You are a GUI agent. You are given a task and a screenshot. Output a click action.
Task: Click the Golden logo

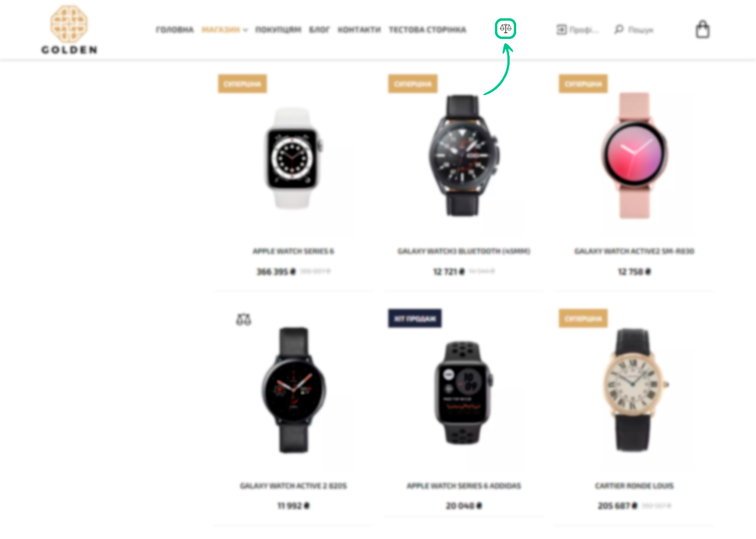tap(69, 30)
